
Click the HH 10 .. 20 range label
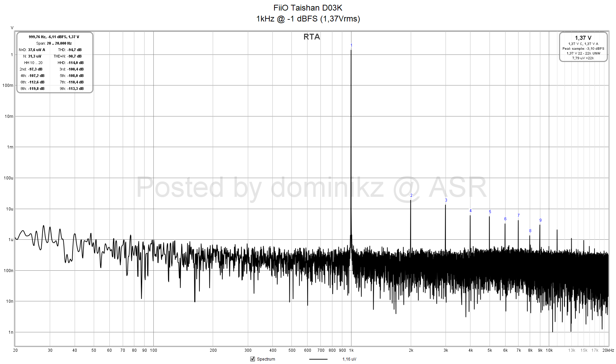click(x=33, y=63)
